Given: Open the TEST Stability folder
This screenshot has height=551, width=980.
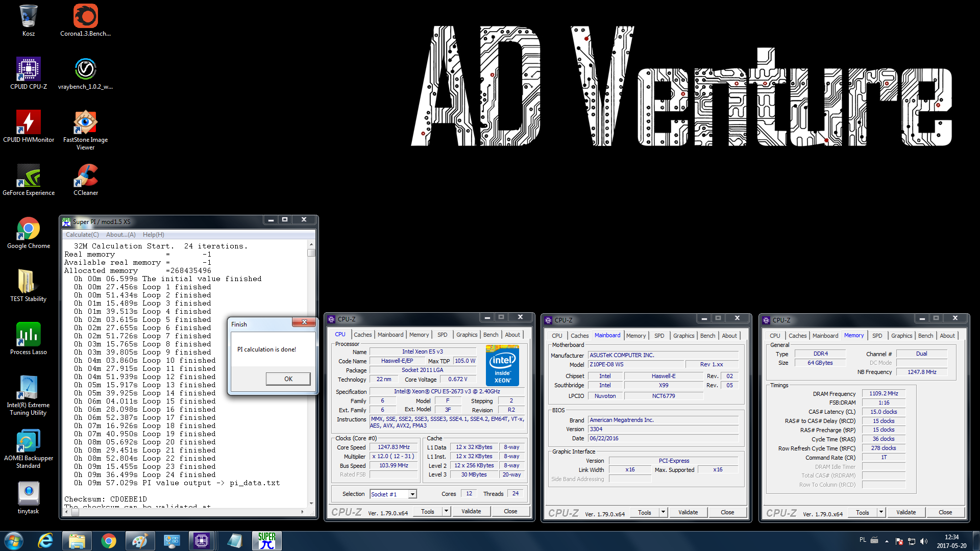Looking at the screenshot, I should (x=28, y=286).
